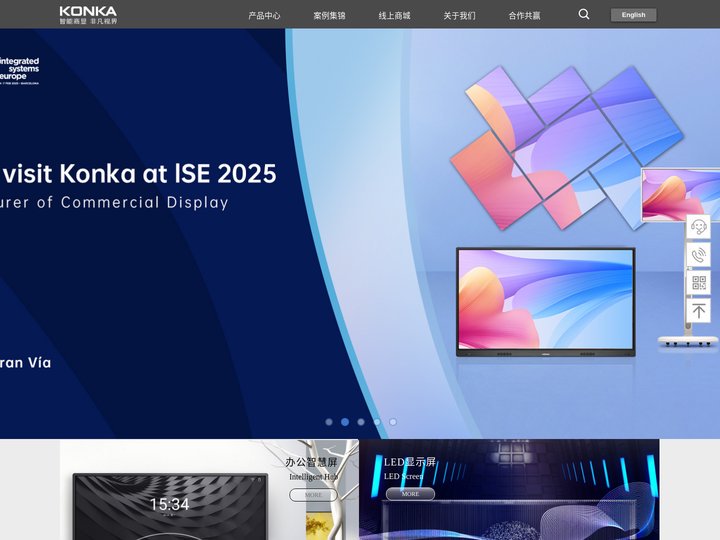Open the 合作共赢 menu
This screenshot has height=540, width=720.
(524, 16)
